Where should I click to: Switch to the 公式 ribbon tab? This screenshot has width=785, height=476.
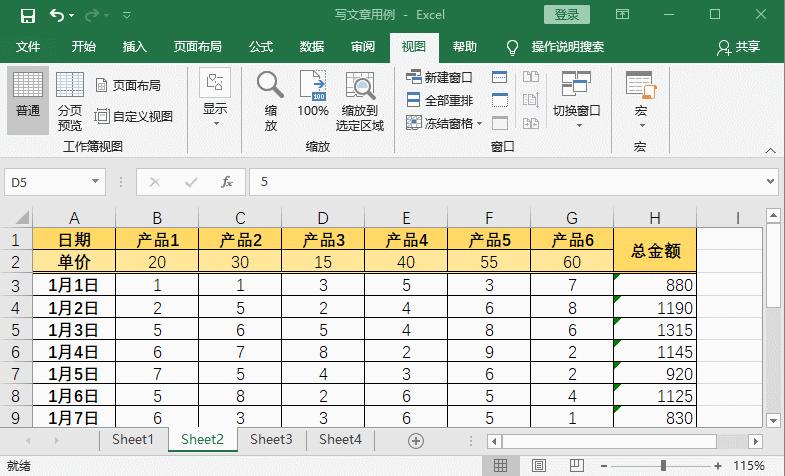coord(261,47)
